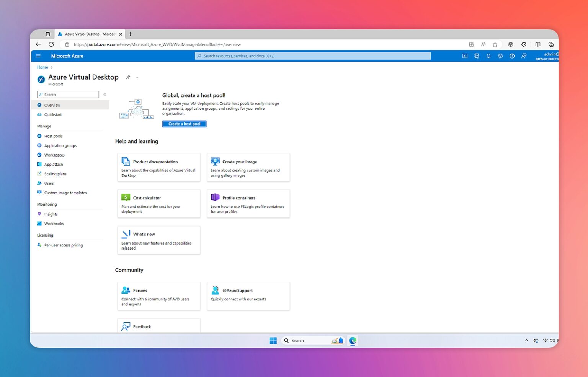Open the Workbooks monitoring blade

[x=53, y=224]
